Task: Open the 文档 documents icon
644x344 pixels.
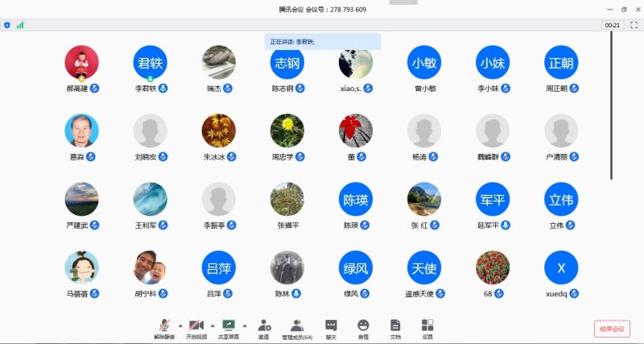Action: coord(395,327)
